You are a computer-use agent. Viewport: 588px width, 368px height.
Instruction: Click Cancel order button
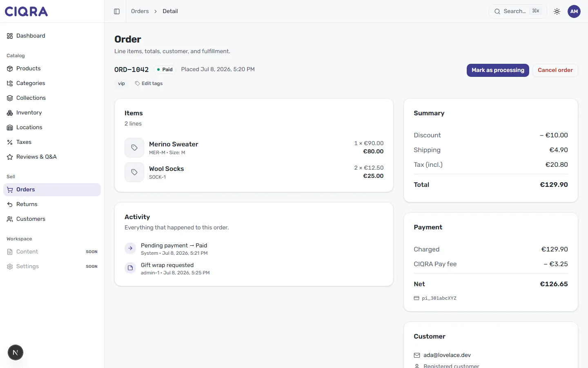pos(555,70)
